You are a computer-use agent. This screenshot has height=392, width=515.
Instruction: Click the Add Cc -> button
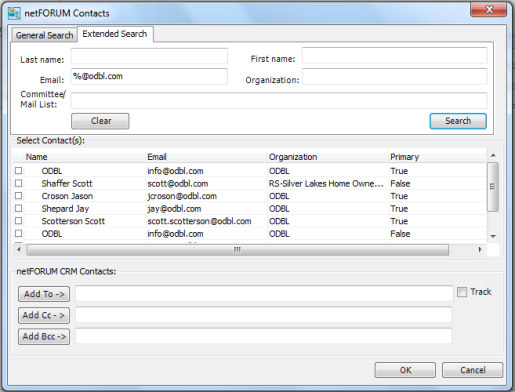point(44,315)
